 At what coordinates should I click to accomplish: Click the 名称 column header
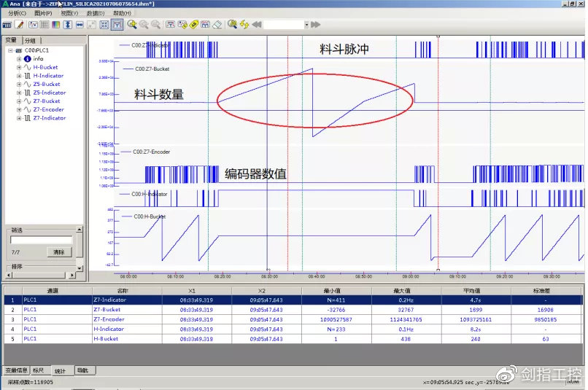coord(127,291)
